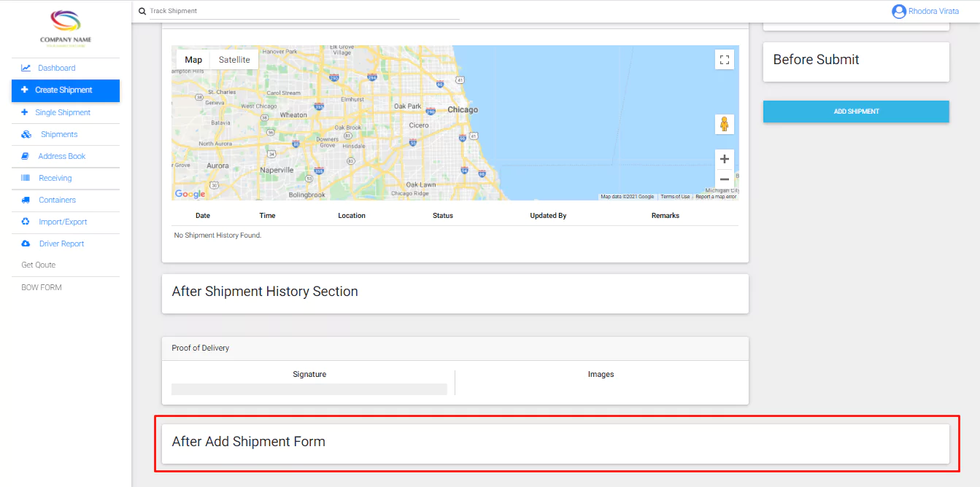Viewport: 980px width, 487px height.
Task: Select the Map view tab
Action: pos(193,60)
